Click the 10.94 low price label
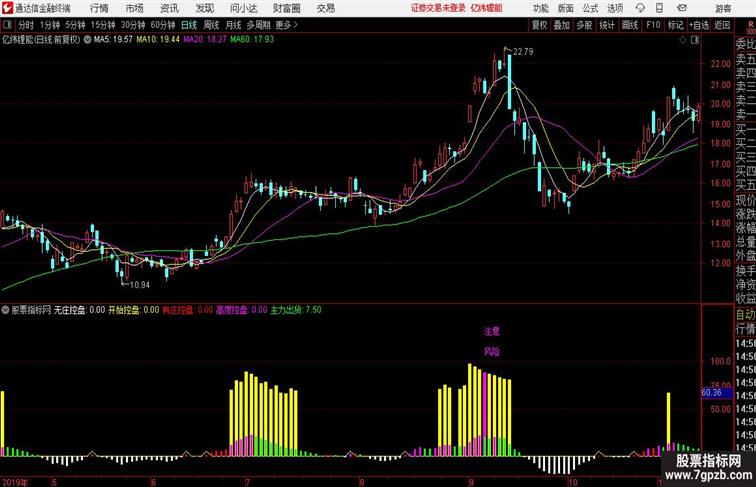Image resolution: width=756 pixels, height=487 pixels. click(x=140, y=285)
